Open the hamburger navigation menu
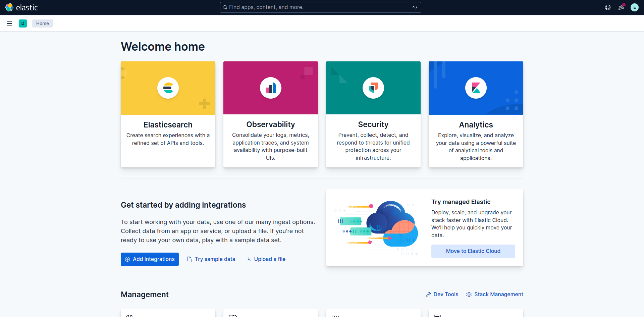Screen dimensions: 644x317 (x=9, y=23)
